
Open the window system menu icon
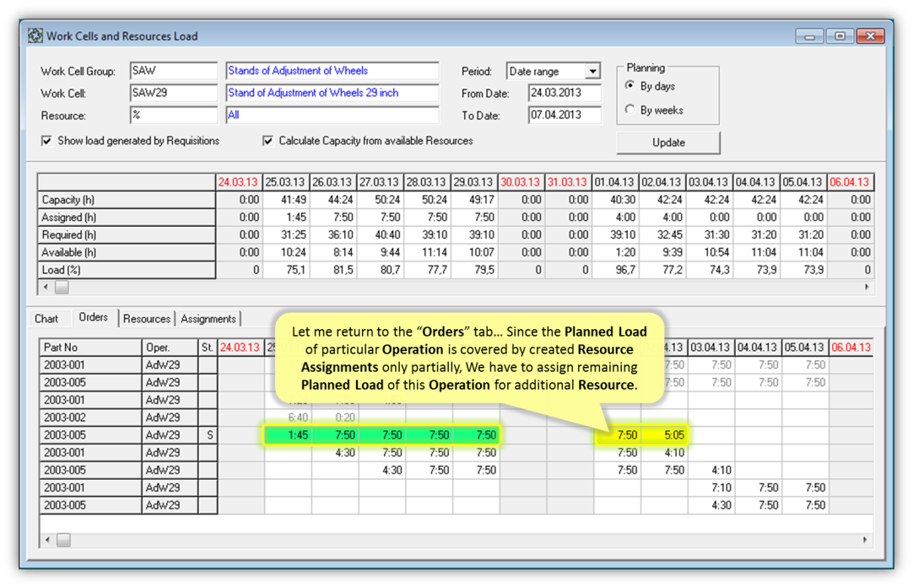point(35,36)
